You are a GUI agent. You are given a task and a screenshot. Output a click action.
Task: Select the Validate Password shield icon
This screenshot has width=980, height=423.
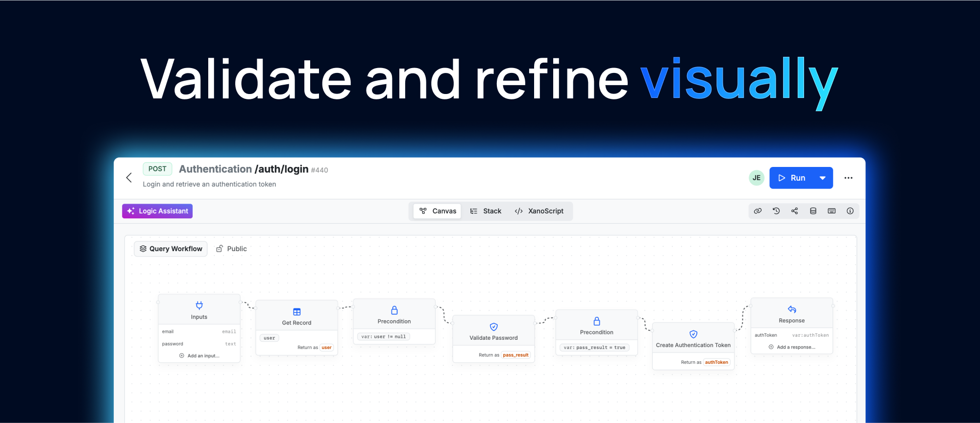(x=494, y=327)
